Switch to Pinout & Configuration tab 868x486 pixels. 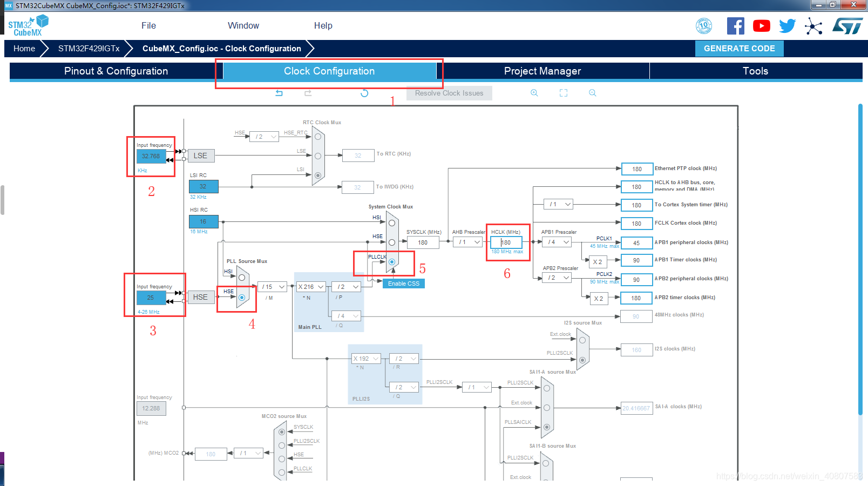click(116, 71)
